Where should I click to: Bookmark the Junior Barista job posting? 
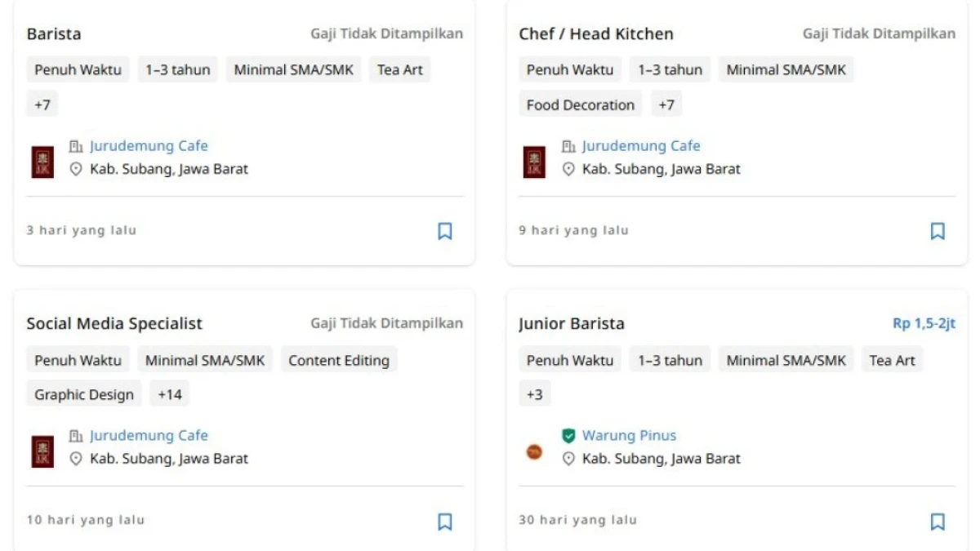click(938, 522)
